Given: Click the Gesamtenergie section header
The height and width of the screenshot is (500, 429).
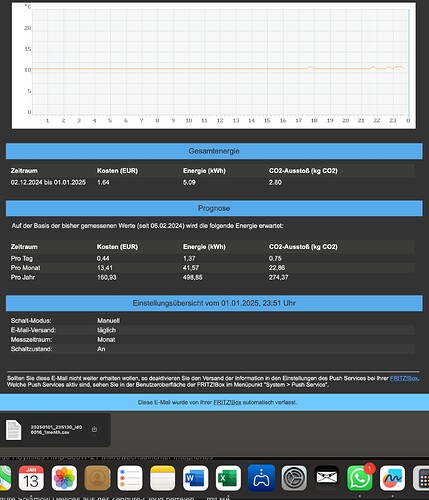Looking at the screenshot, I should click(214, 151).
